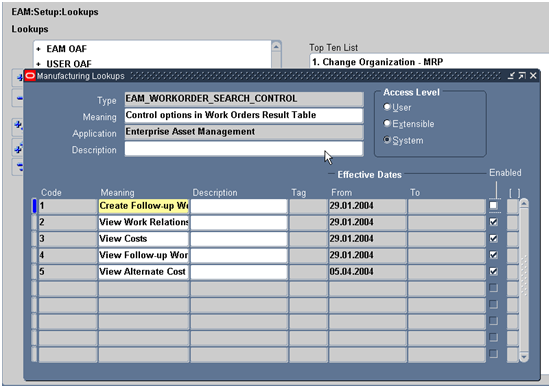Viewport: 551px width, 388px height.
Task: Click the lookup table vertical scrollbar track
Action: pos(524,280)
